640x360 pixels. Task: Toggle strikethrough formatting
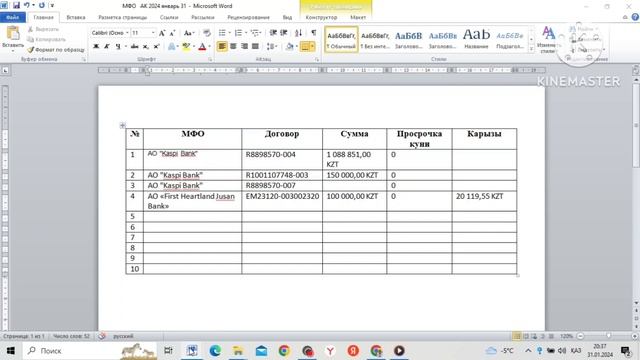(134, 47)
